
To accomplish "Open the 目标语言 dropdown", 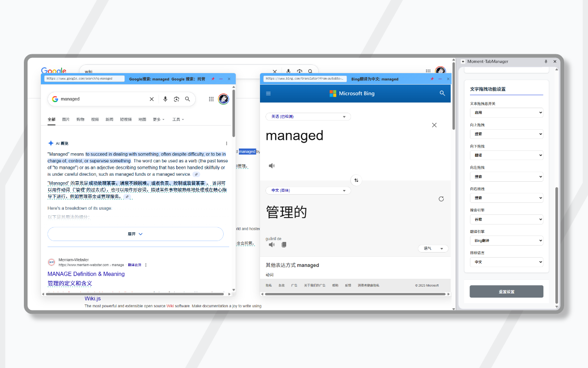I will point(506,262).
